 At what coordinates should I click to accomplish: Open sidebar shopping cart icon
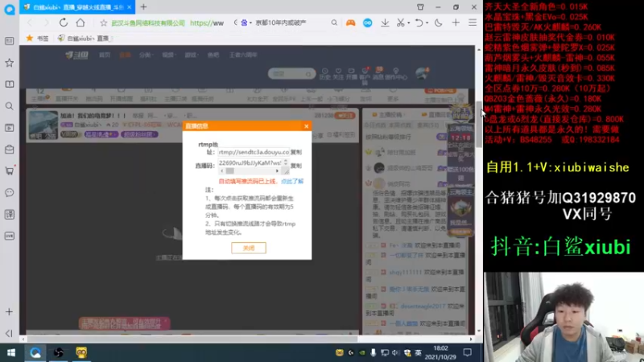click(9, 171)
